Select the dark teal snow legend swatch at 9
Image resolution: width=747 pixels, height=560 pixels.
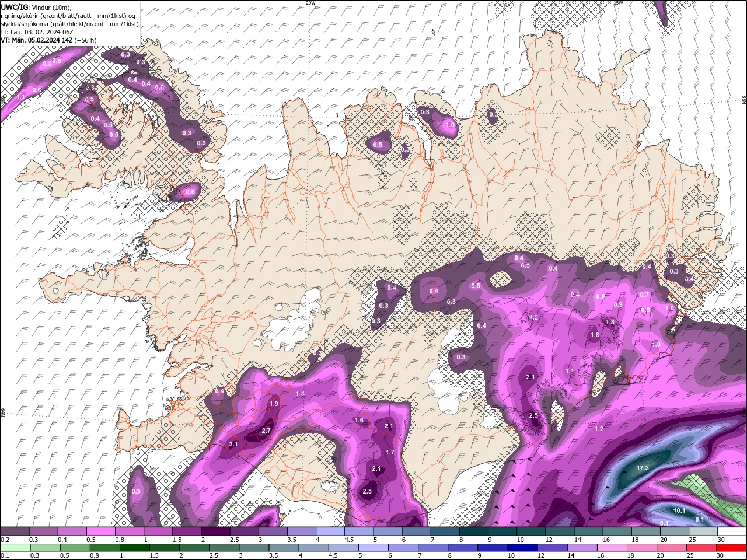(x=502, y=531)
